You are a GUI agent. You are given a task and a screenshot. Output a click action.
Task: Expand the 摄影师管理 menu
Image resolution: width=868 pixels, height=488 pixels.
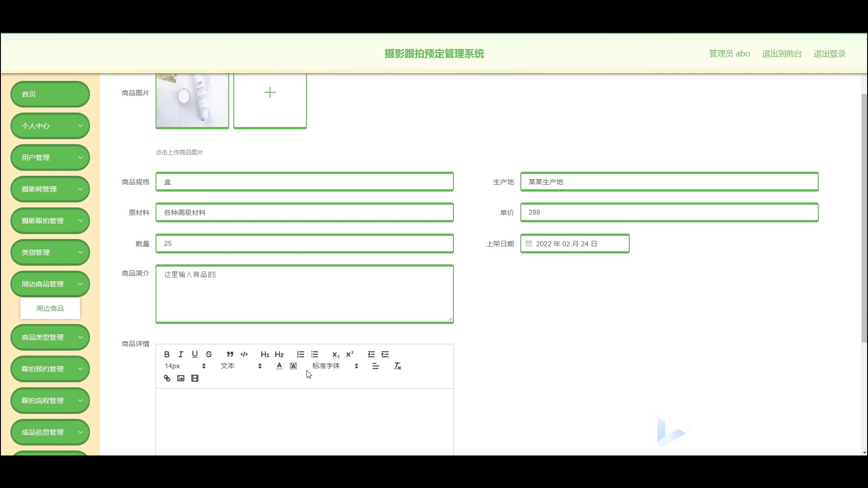(x=50, y=189)
